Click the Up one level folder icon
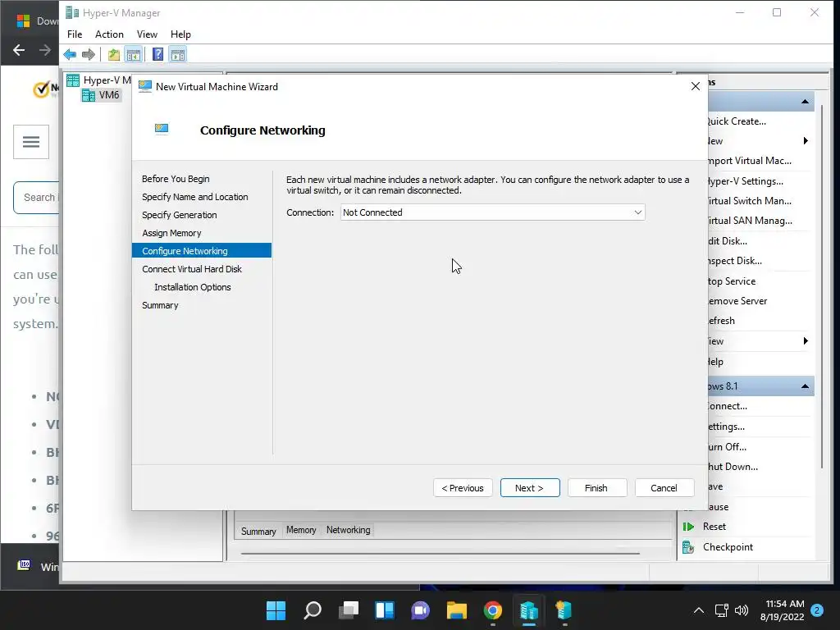The image size is (840, 630). pyautogui.click(x=113, y=54)
